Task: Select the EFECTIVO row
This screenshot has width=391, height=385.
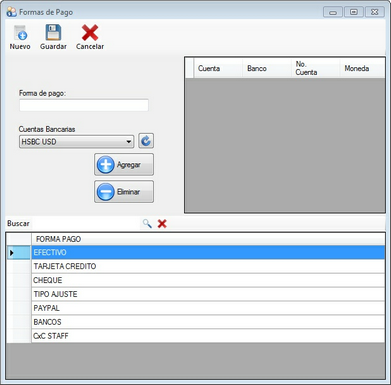Action: [208, 252]
